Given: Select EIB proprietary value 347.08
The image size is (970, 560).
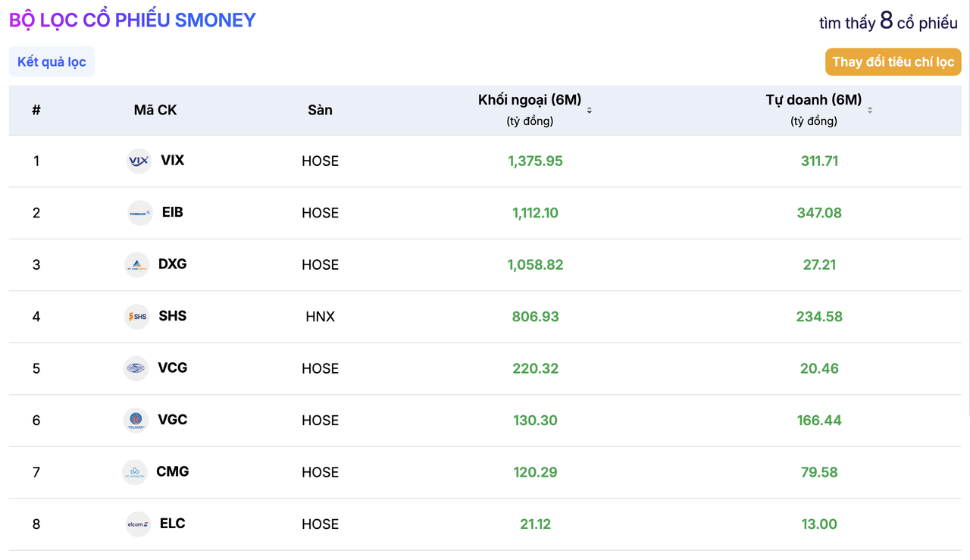Looking at the screenshot, I should (819, 213).
